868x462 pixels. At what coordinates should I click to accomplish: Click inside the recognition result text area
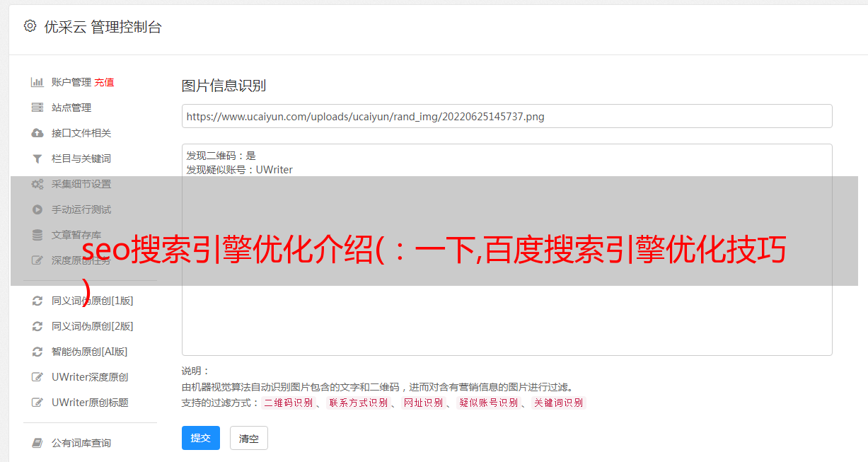[x=507, y=249]
